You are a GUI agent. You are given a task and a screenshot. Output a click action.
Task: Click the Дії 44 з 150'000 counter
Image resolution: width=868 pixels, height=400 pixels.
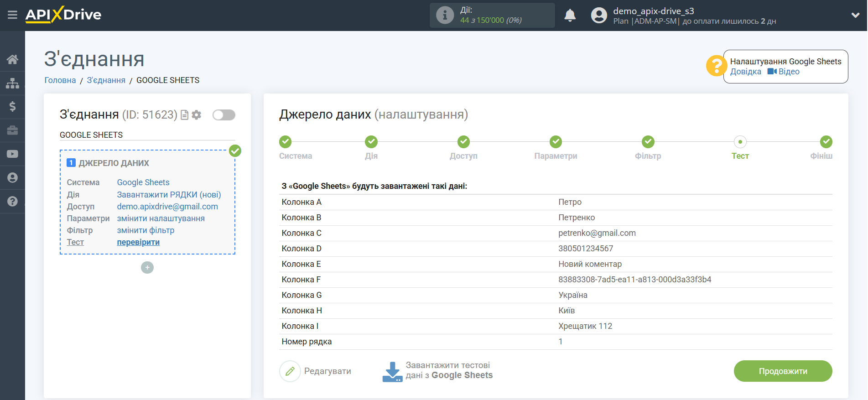(492, 15)
